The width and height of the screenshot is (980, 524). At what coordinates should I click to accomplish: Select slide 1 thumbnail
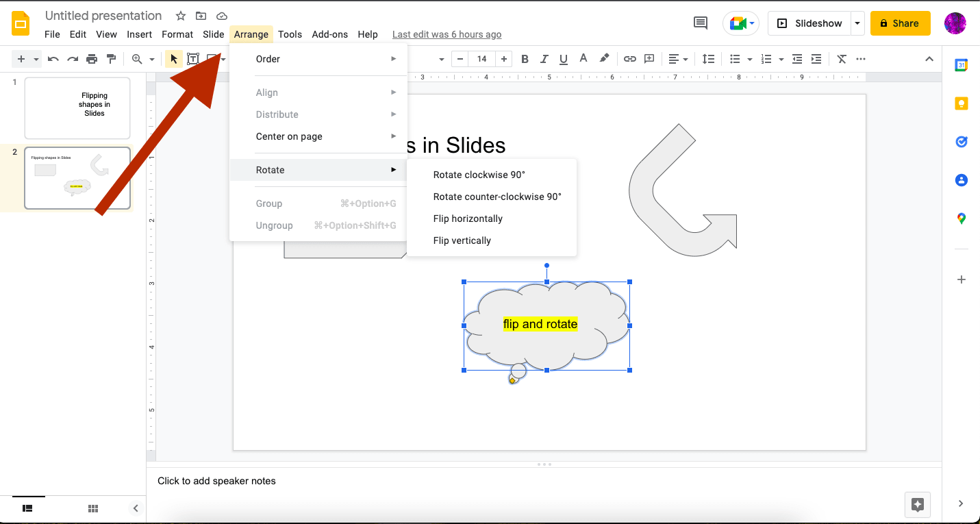tap(77, 108)
